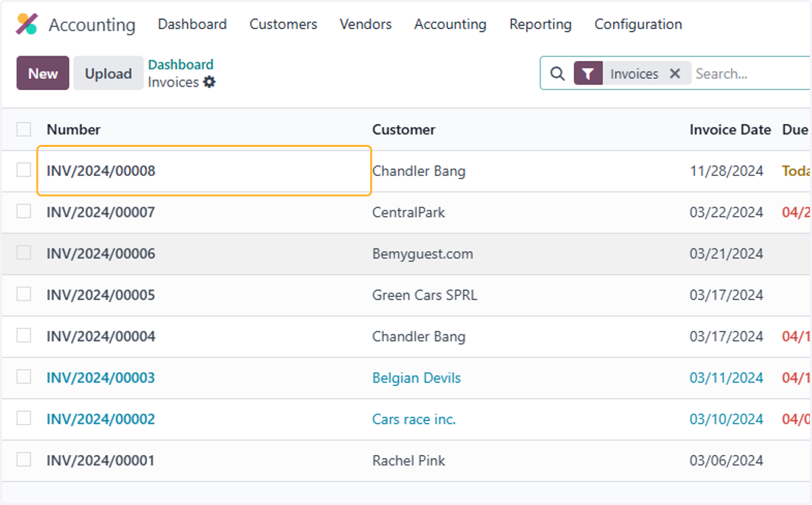Open invoice INV/2024/00003
Image resolution: width=812 pixels, height=505 pixels.
(101, 377)
